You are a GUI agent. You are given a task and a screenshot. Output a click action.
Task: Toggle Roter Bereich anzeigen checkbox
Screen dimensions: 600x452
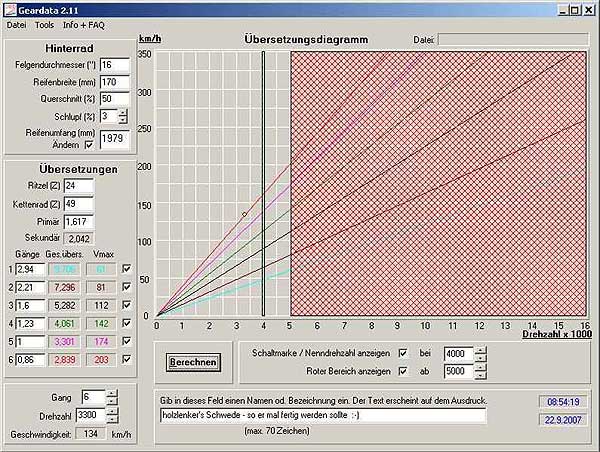(x=403, y=372)
